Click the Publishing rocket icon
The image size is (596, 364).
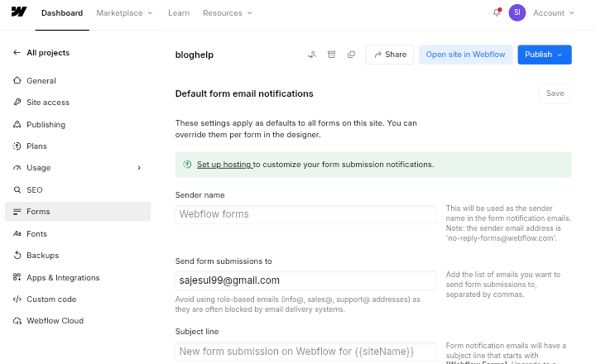point(17,124)
